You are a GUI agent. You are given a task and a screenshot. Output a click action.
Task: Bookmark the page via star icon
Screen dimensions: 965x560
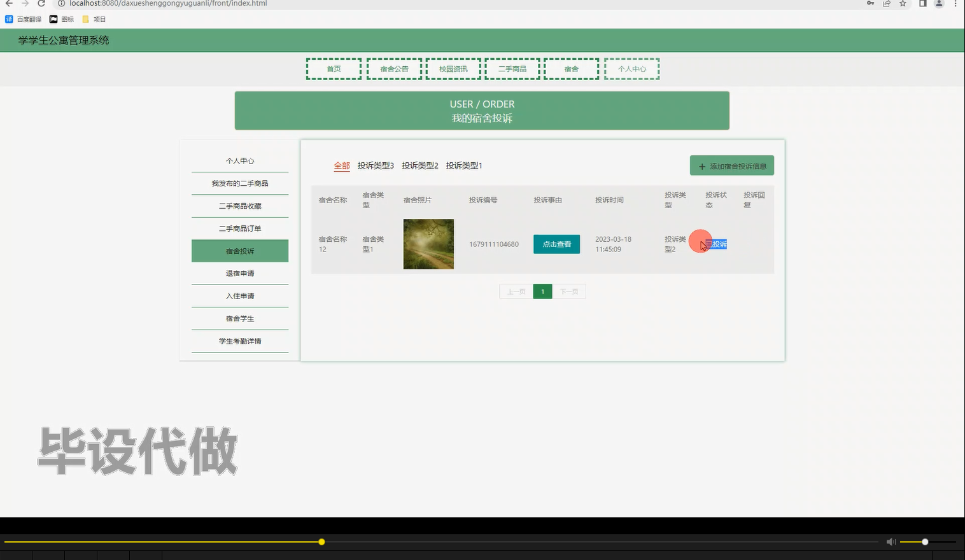902,4
